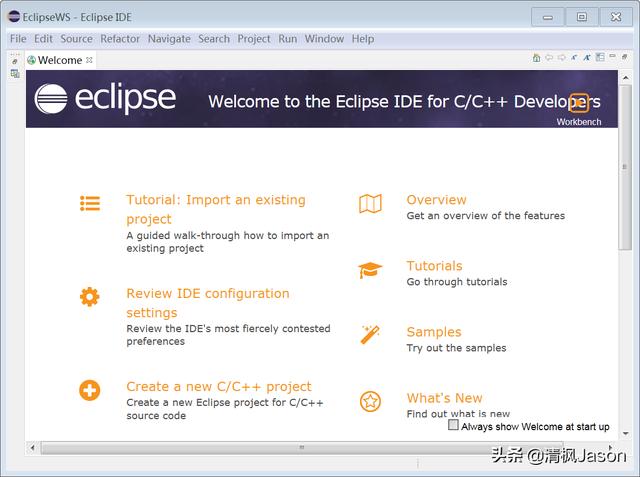Maximize the Welcome view panel

click(624, 57)
